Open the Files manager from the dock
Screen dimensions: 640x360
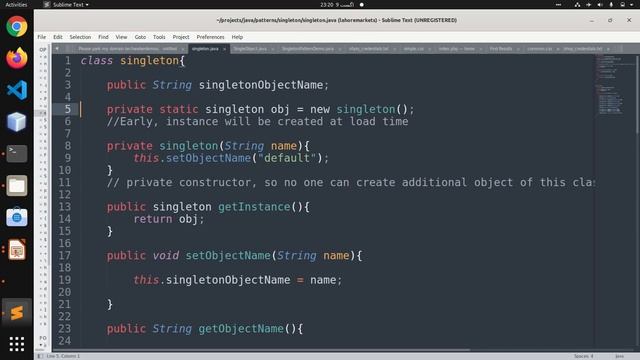pos(17,186)
